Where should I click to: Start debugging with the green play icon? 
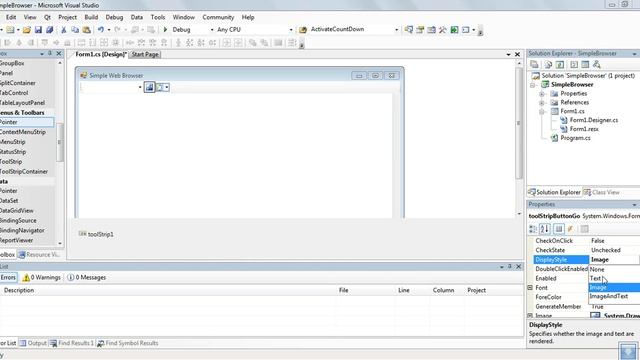[x=165, y=29]
